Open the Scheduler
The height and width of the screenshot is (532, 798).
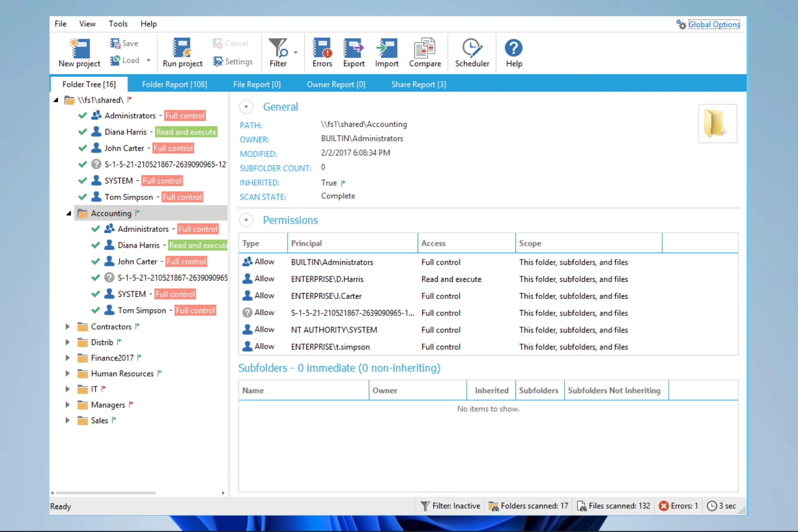coord(472,48)
